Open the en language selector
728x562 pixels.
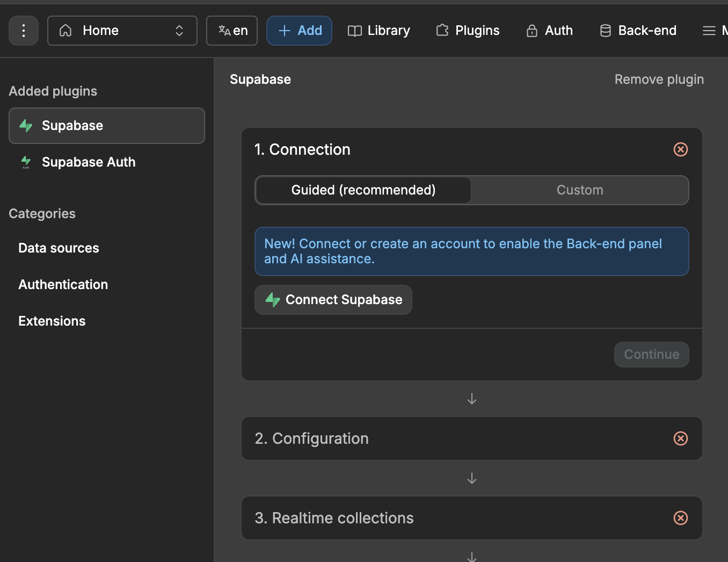(x=232, y=31)
